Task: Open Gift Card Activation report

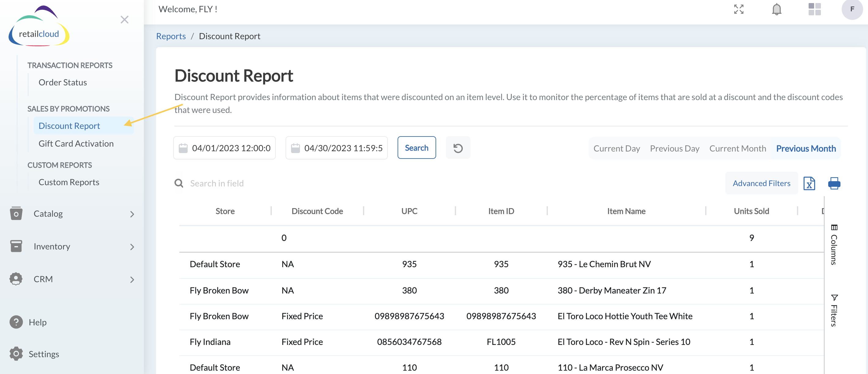Action: [x=76, y=144]
